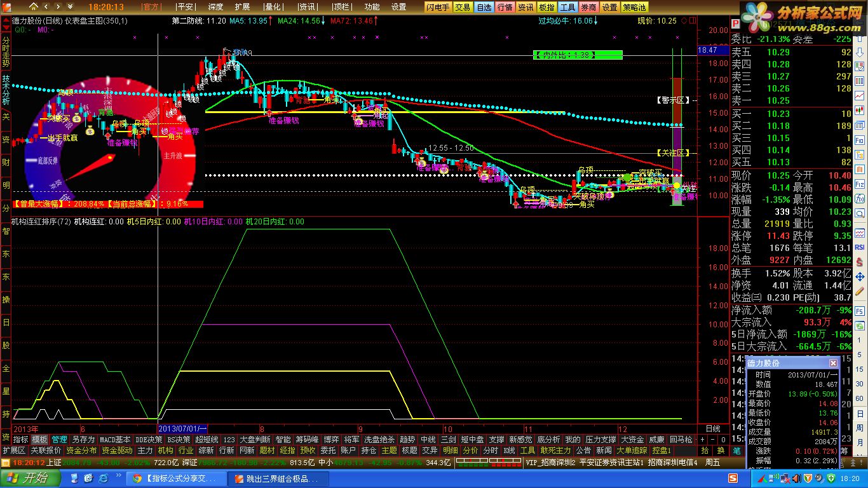Open the 平安 menu
The width and height of the screenshot is (868, 488).
click(185, 7)
